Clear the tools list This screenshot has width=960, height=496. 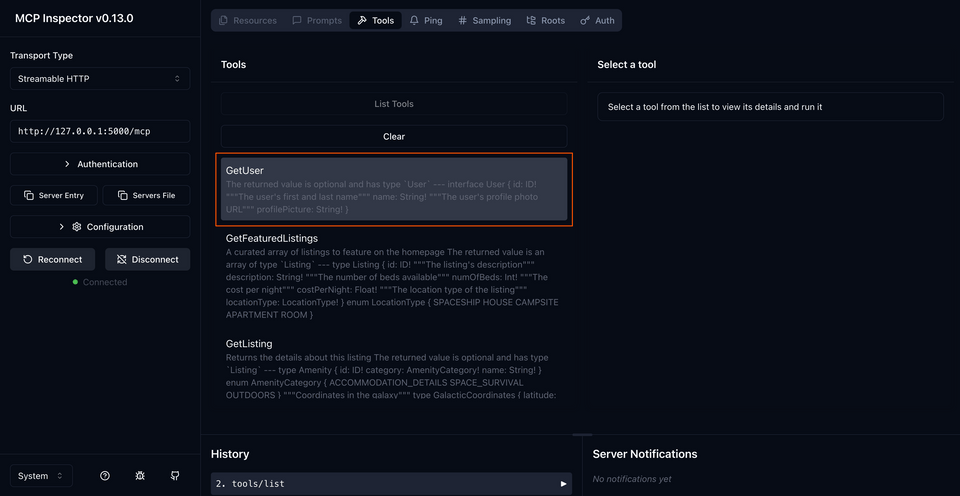(394, 137)
